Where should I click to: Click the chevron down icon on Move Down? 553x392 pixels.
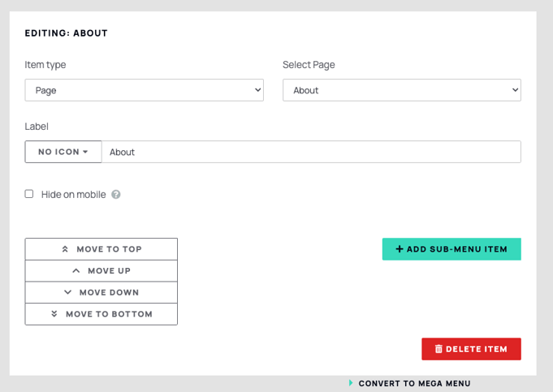point(67,292)
